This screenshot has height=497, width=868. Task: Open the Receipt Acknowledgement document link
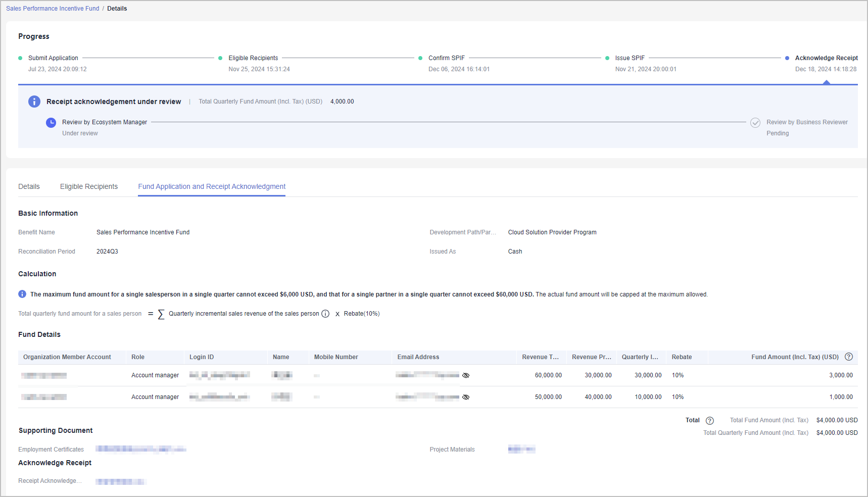(120, 481)
